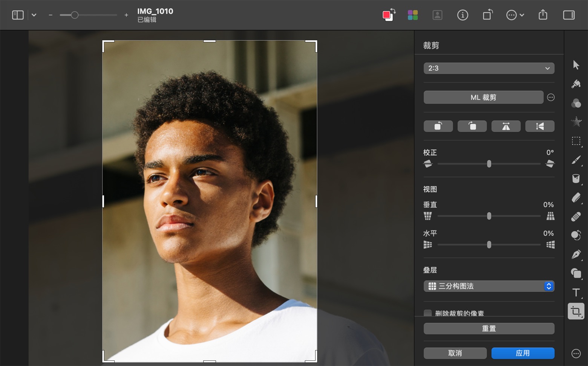Click the rotate canvas toolbar icon
Image resolution: width=588 pixels, height=366 pixels.
[488, 15]
